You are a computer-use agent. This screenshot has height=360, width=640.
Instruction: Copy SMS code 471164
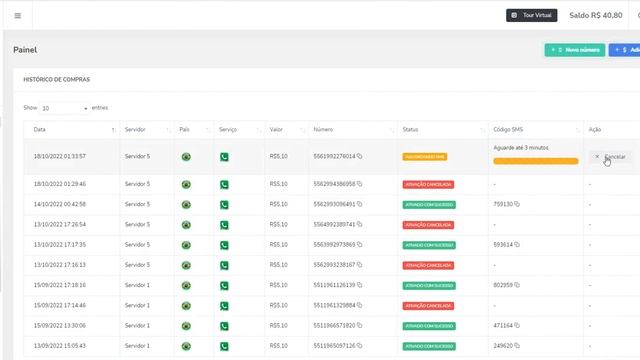click(x=517, y=325)
